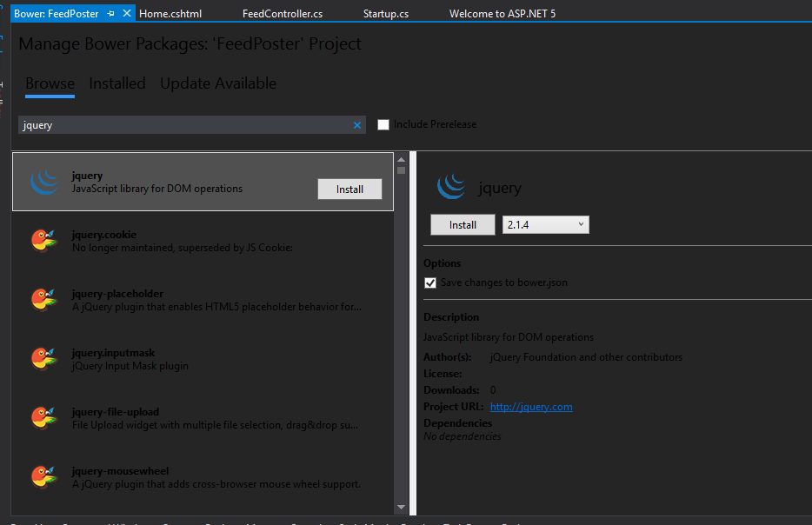Click the jquery.inputmask bird icon

point(43,359)
